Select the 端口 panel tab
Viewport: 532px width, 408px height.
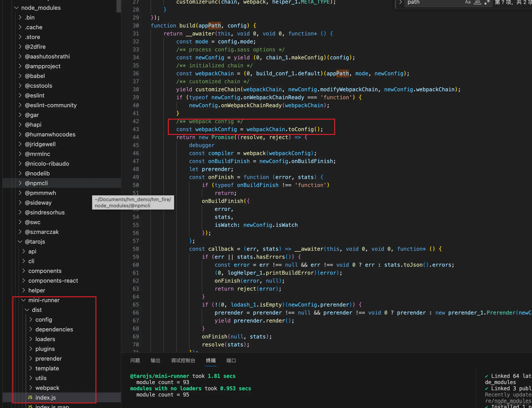click(231, 360)
